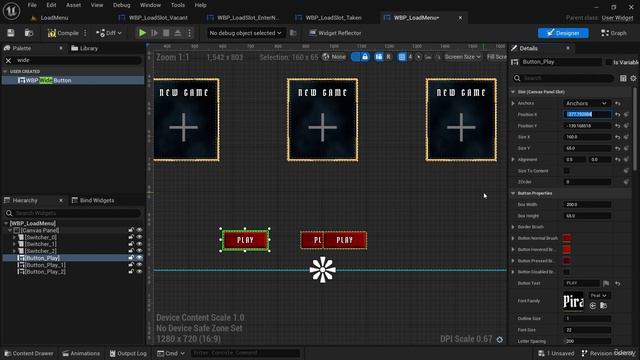This screenshot has height=360, width=640.
Task: Click the Button Normal Brush color swatch
Action: point(567,238)
